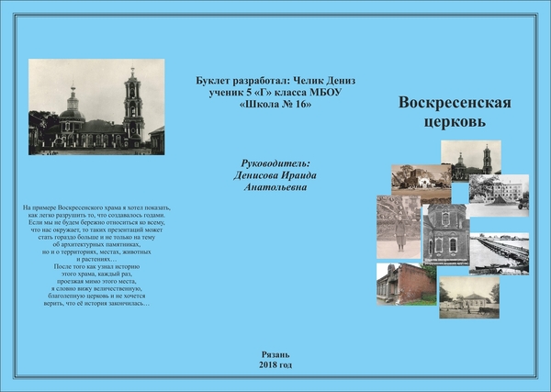The width and height of the screenshot is (551, 392).
Task: Click the photo of the soldier standing
Action: tap(398, 226)
